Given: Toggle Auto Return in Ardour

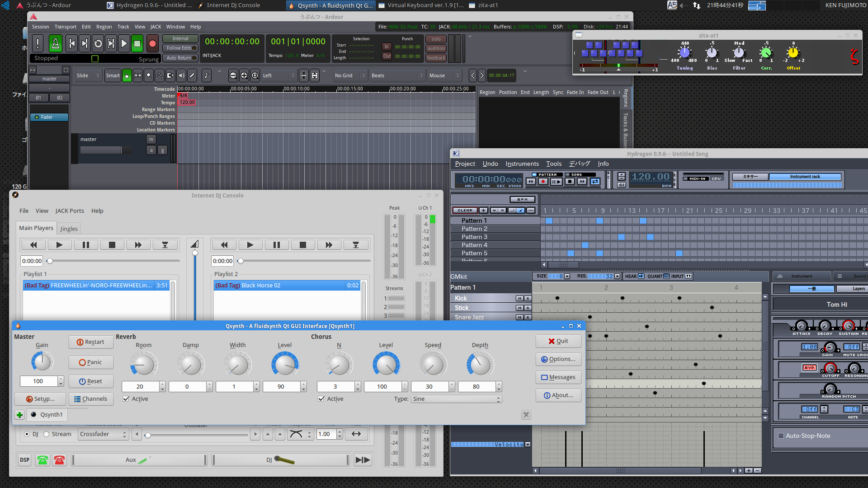Looking at the screenshot, I should point(180,58).
